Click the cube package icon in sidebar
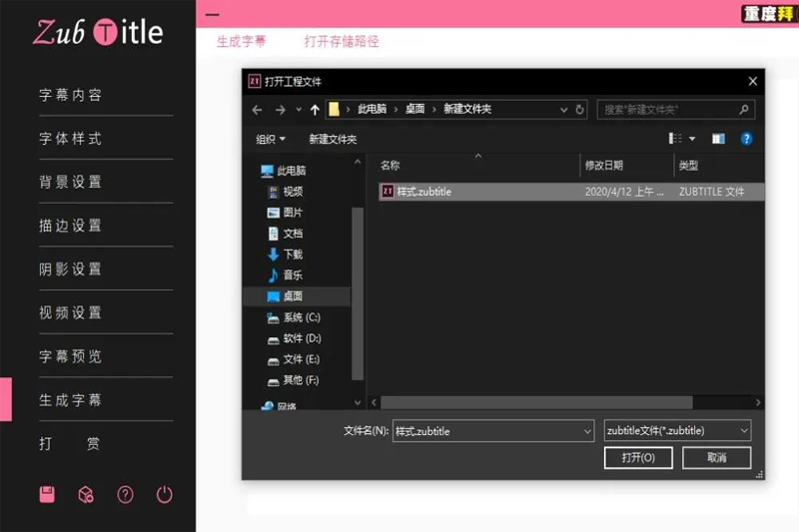 tap(86, 494)
